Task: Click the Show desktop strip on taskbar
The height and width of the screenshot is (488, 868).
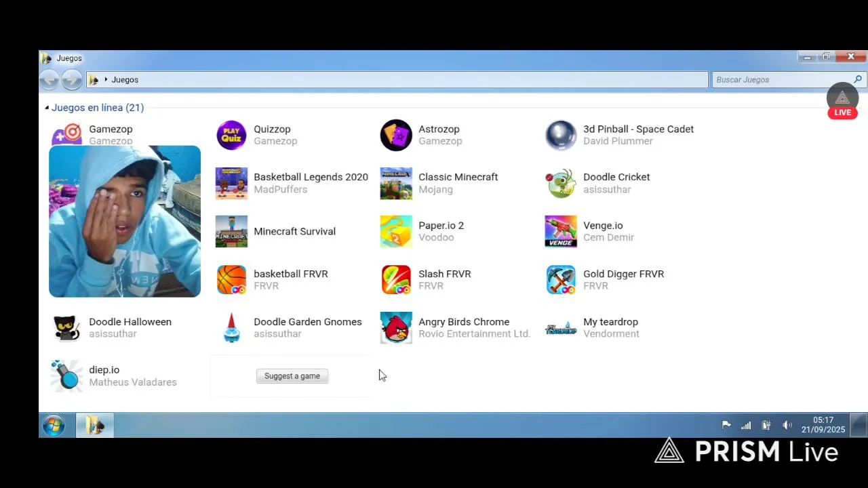Action: 859,426
